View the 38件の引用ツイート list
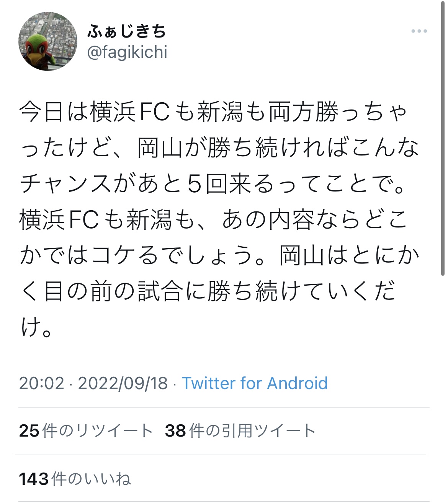 (x=240, y=431)
